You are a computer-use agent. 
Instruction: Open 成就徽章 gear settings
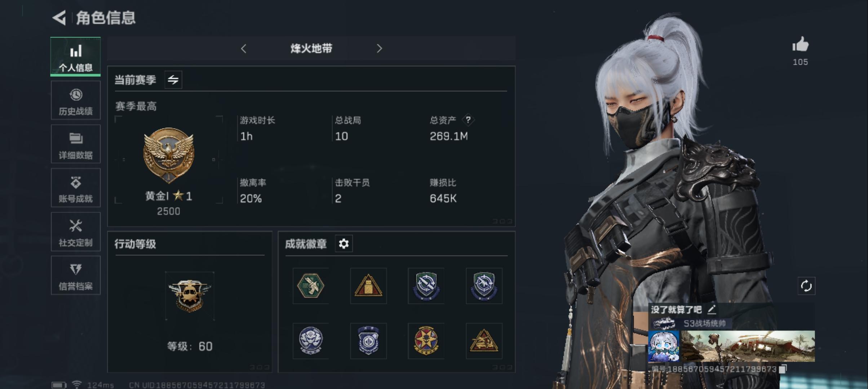[344, 244]
